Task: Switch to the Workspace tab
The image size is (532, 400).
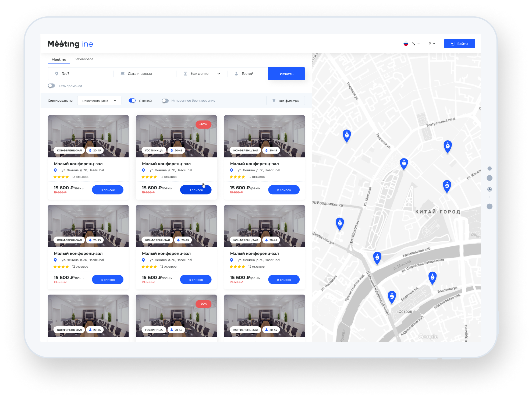Action: coord(84,59)
